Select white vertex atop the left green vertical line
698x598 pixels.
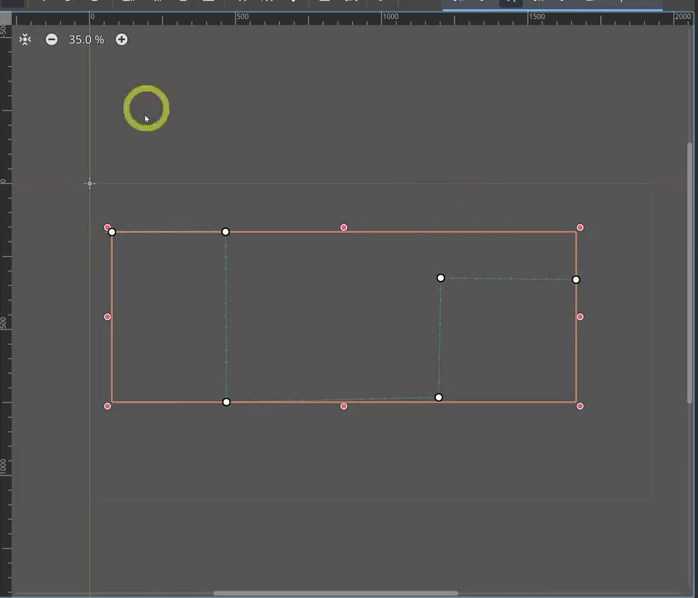226,232
